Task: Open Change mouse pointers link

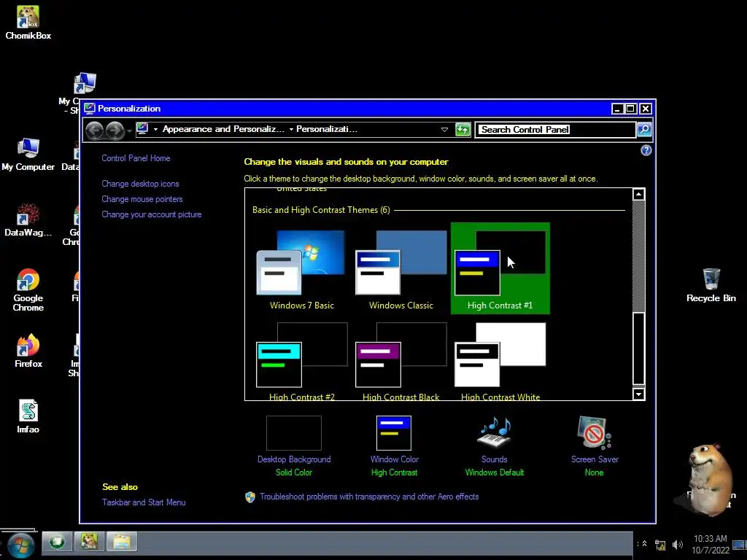Action: 142,199
